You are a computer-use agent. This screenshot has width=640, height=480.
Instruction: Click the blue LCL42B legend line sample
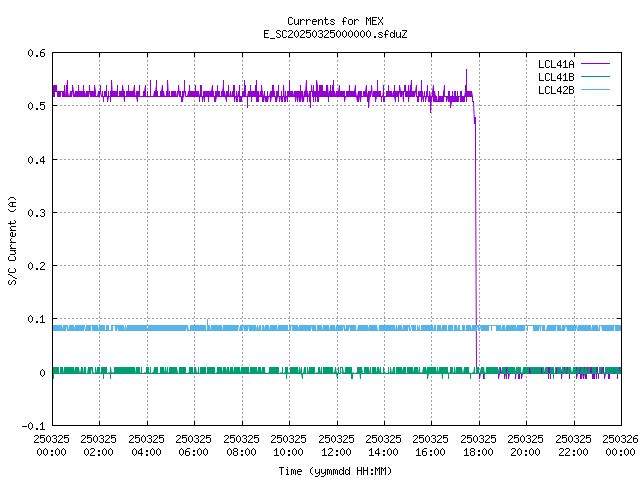tap(595, 90)
